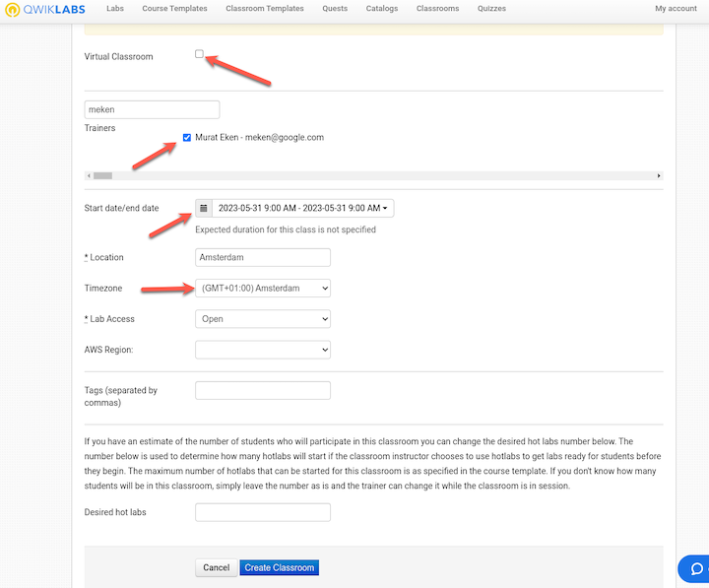This screenshot has height=588, width=709.
Task: Expand the Lab Access dropdown
Action: click(x=263, y=319)
